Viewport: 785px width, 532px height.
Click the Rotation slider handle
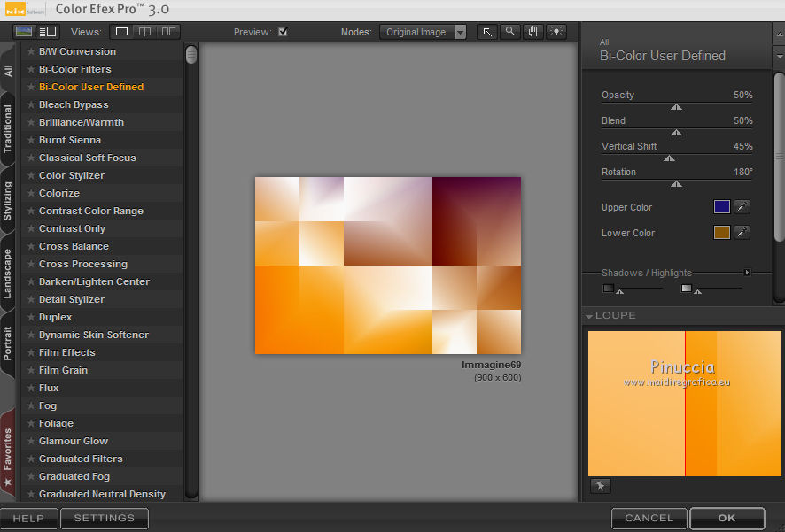676,184
